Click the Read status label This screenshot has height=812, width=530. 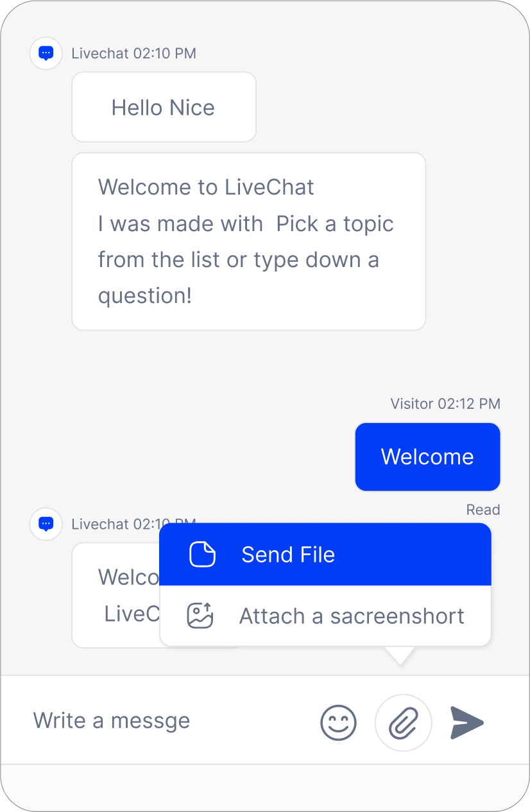[x=483, y=510]
